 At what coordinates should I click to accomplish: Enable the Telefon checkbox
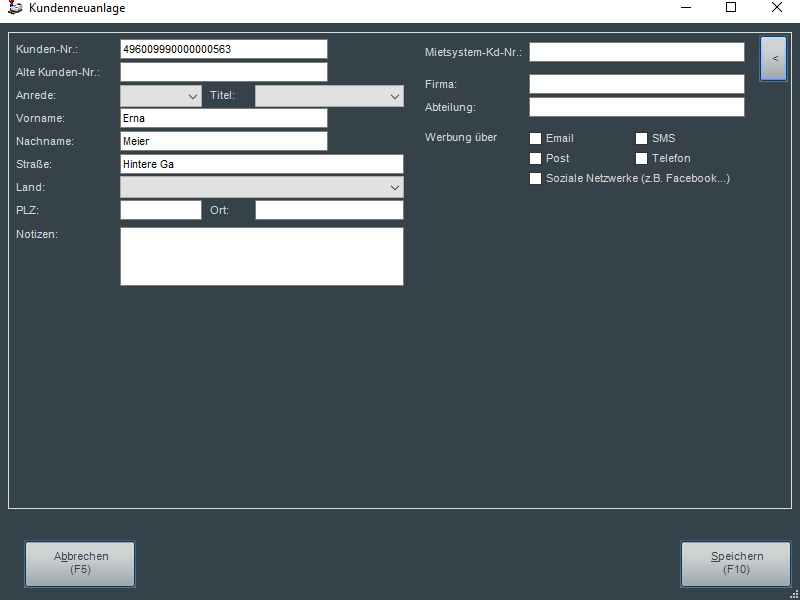642,159
